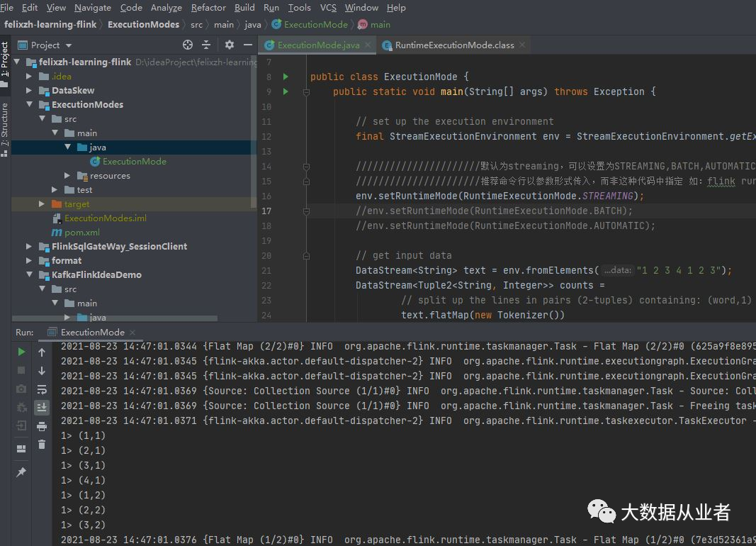
Task: Toggle soft-wrap in Run console
Action: (x=42, y=389)
